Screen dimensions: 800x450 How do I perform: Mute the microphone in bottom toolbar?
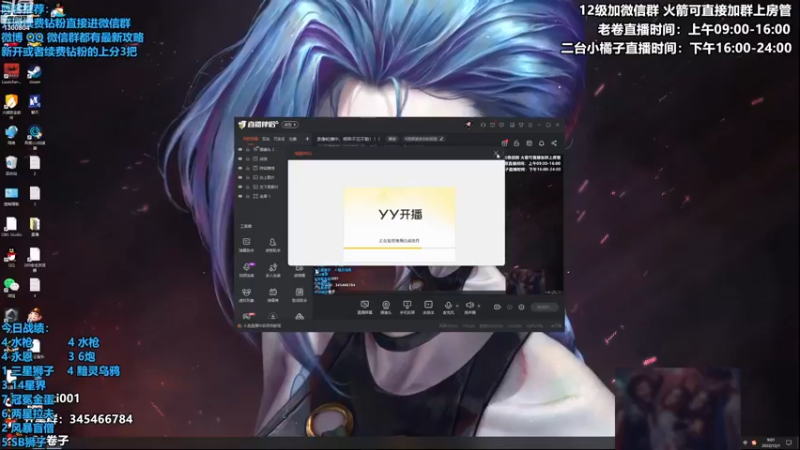[448, 306]
